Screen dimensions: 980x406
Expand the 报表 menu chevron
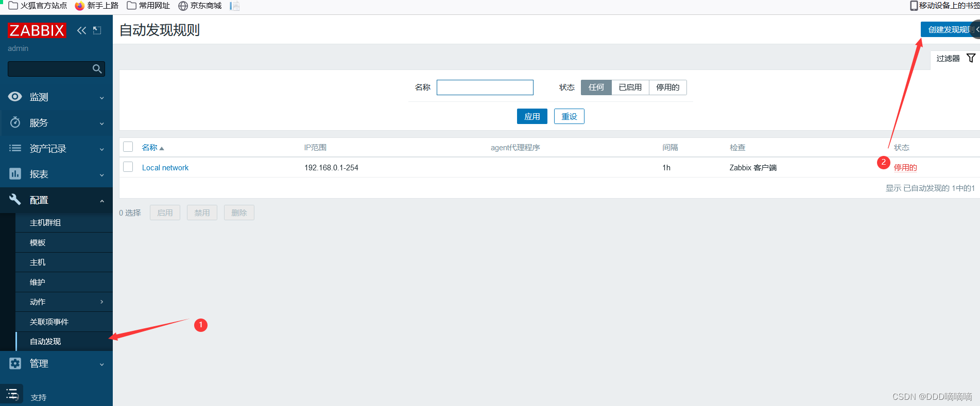(102, 175)
